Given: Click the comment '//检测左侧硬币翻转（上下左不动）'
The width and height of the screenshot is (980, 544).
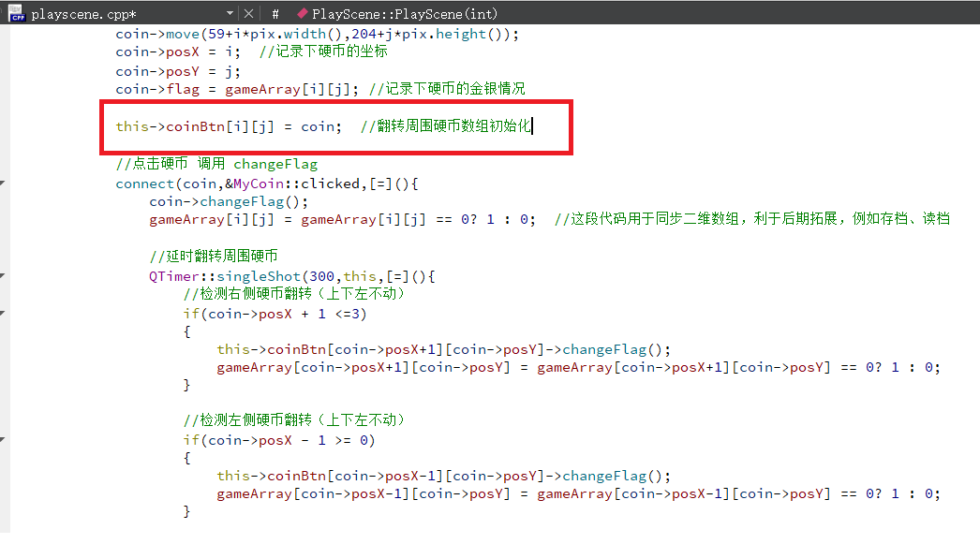Looking at the screenshot, I should (294, 419).
